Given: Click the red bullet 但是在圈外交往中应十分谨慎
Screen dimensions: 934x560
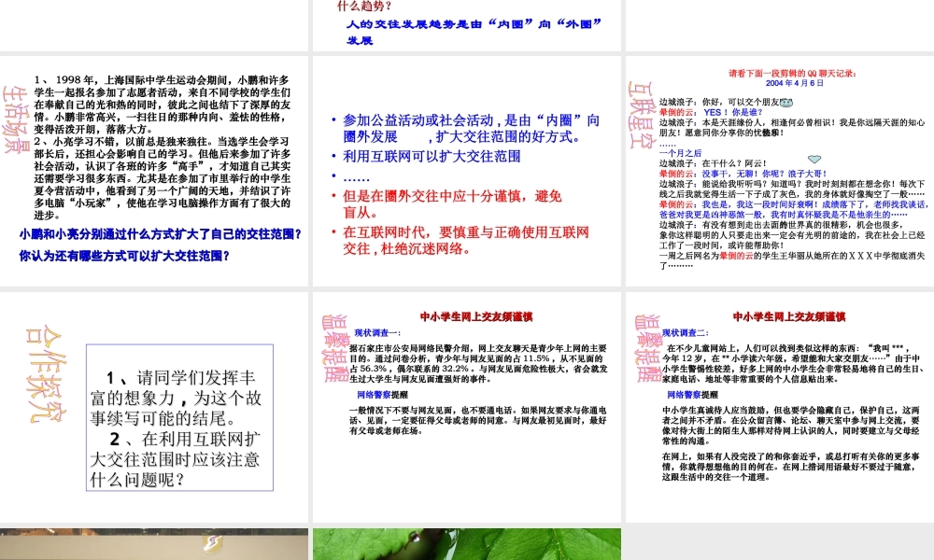Looking at the screenshot, I should [452, 204].
